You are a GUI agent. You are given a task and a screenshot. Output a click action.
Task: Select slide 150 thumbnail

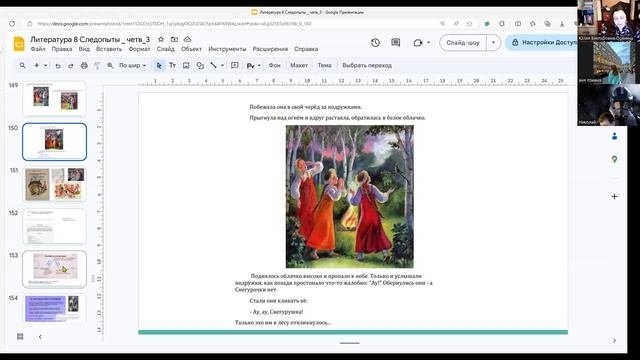(x=55, y=142)
